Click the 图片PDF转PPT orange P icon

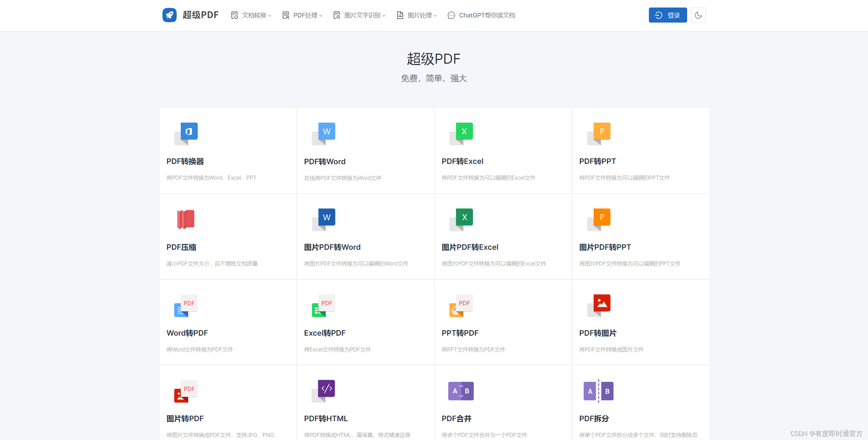pyautogui.click(x=599, y=219)
